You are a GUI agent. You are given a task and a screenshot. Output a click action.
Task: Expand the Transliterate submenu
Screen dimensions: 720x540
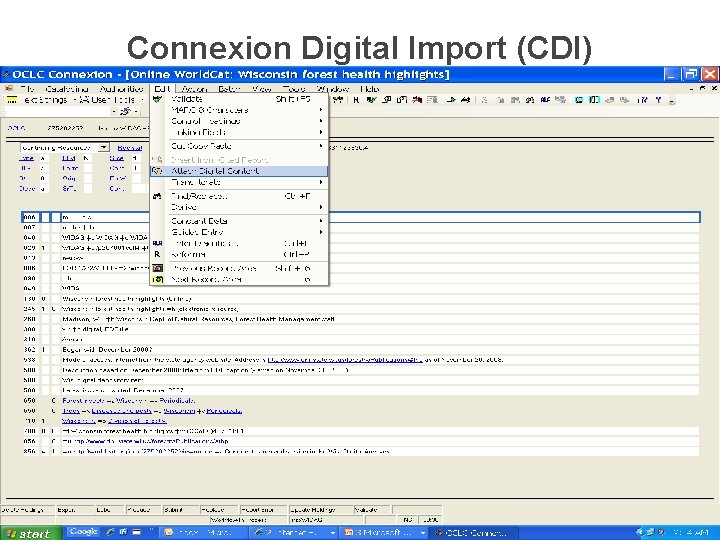coord(239,182)
